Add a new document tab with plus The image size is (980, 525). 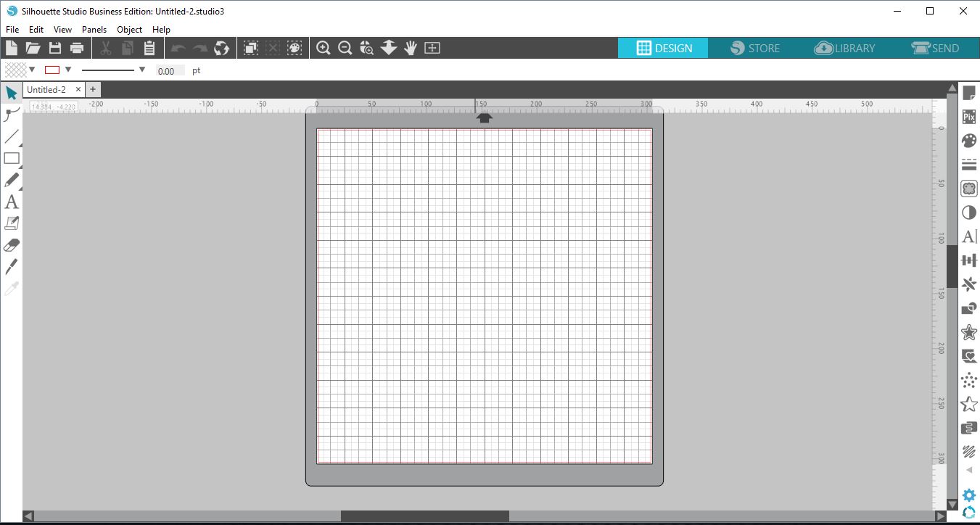coord(93,90)
